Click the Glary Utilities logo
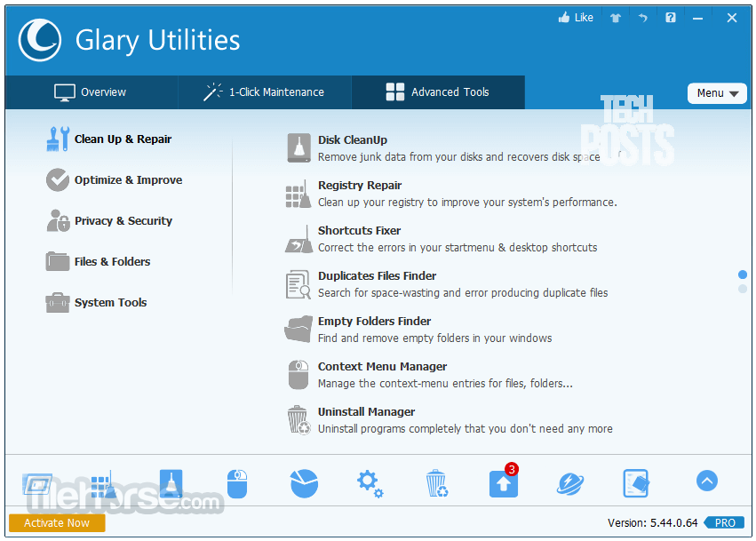The height and width of the screenshot is (541, 756). pos(40,40)
